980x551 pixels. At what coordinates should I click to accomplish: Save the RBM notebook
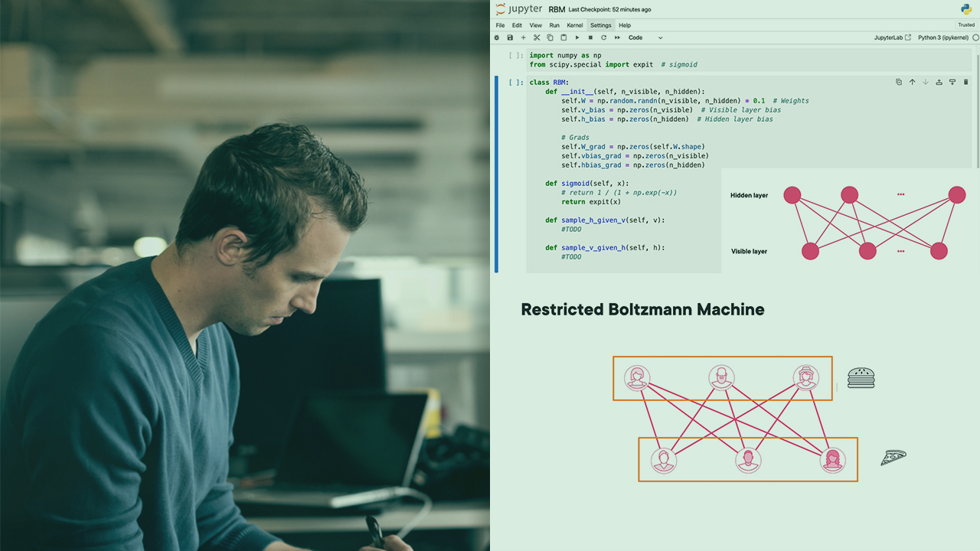click(509, 37)
